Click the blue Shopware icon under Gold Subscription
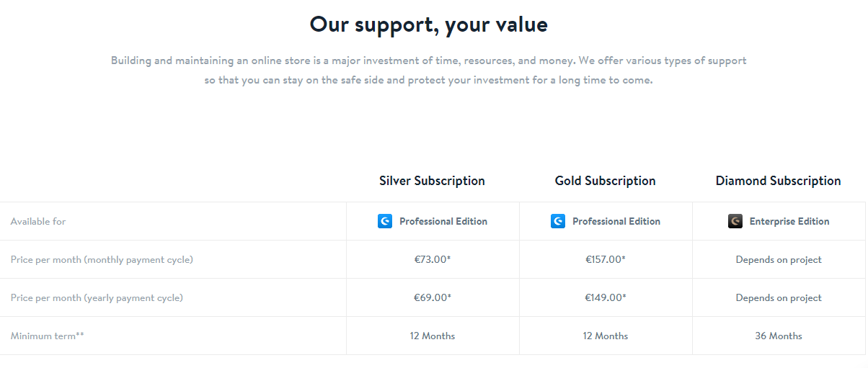Viewport: 868px width, 368px height. point(558,221)
